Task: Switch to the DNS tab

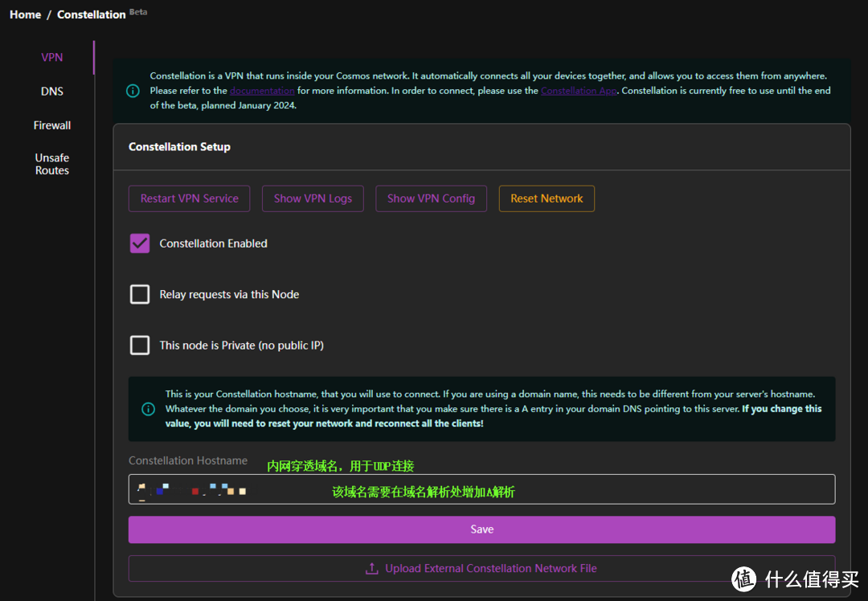Action: [x=51, y=92]
